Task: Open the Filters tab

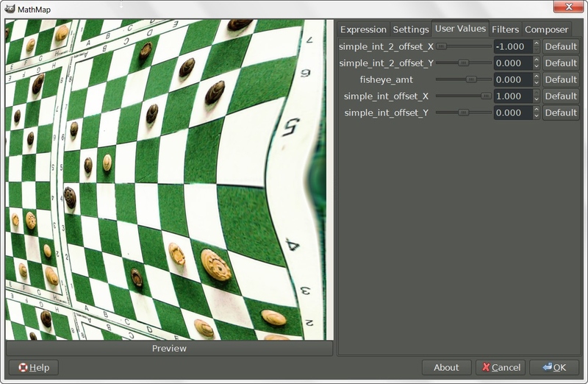Action: click(505, 29)
